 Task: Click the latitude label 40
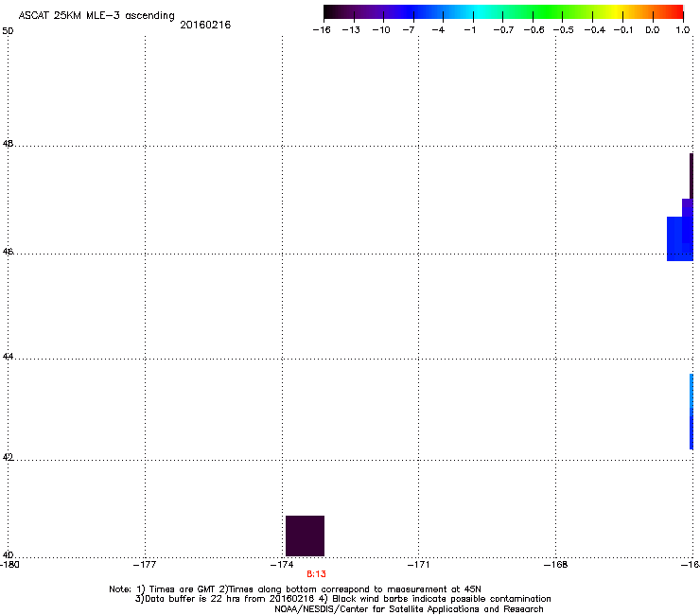[x=8, y=554]
